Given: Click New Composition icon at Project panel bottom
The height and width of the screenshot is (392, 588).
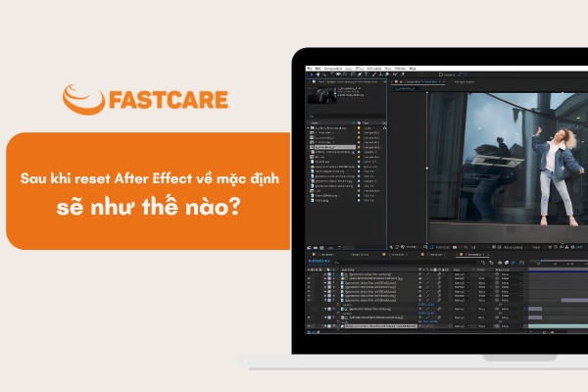Looking at the screenshot, I should 321,248.
